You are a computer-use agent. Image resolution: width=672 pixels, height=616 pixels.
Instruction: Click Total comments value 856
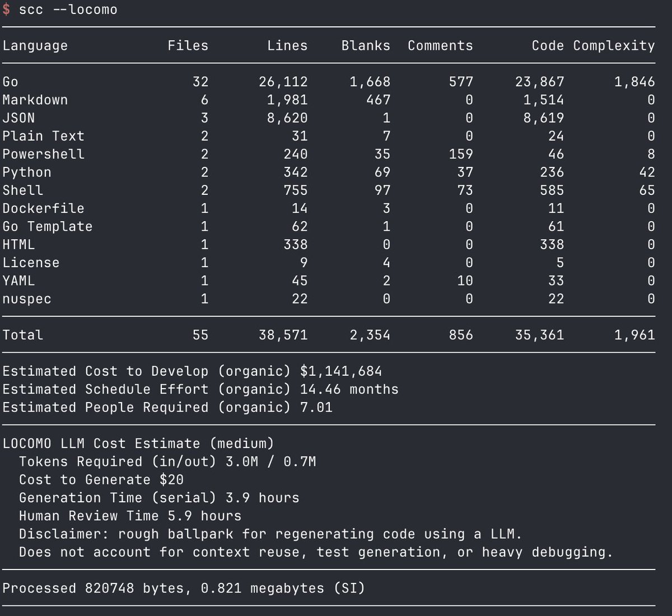(x=461, y=335)
